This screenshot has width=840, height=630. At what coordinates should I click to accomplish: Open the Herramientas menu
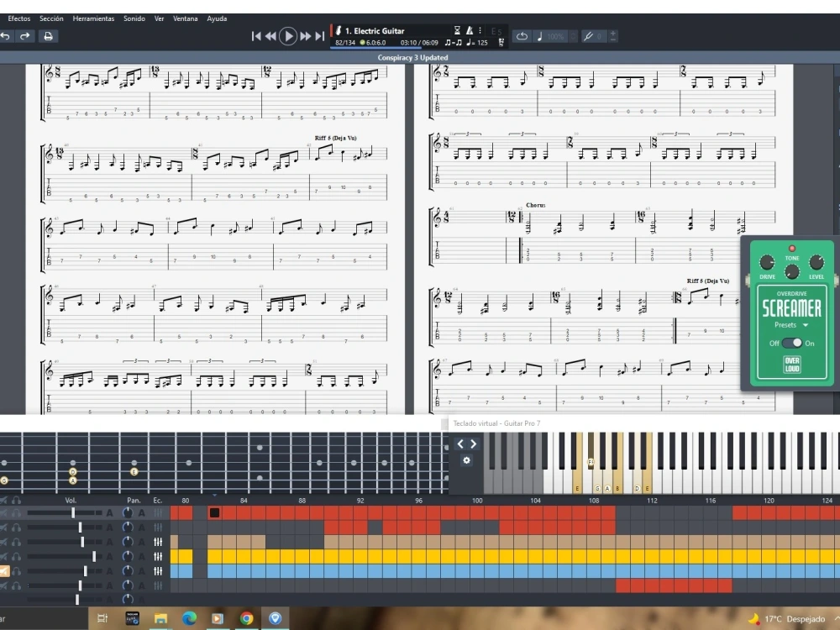tap(93, 18)
